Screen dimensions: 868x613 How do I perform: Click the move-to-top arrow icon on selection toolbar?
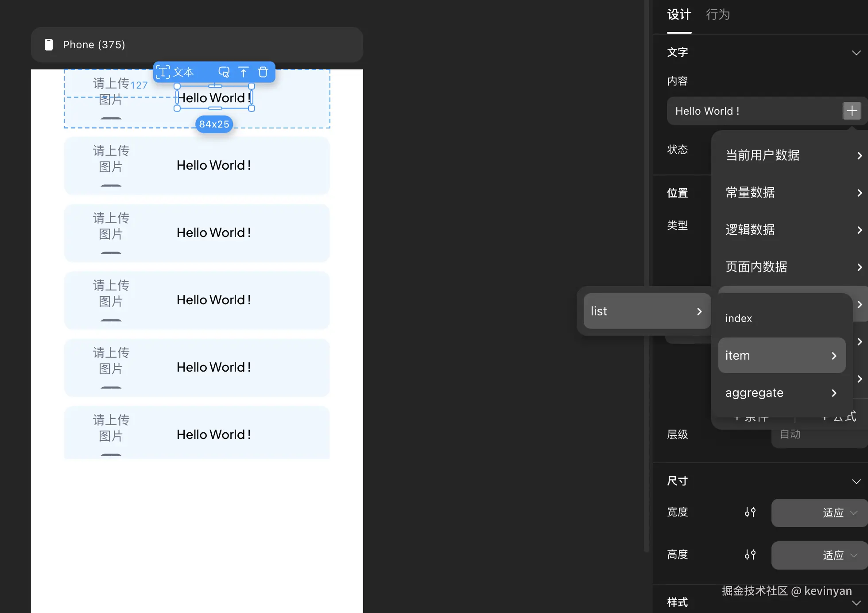[244, 72]
